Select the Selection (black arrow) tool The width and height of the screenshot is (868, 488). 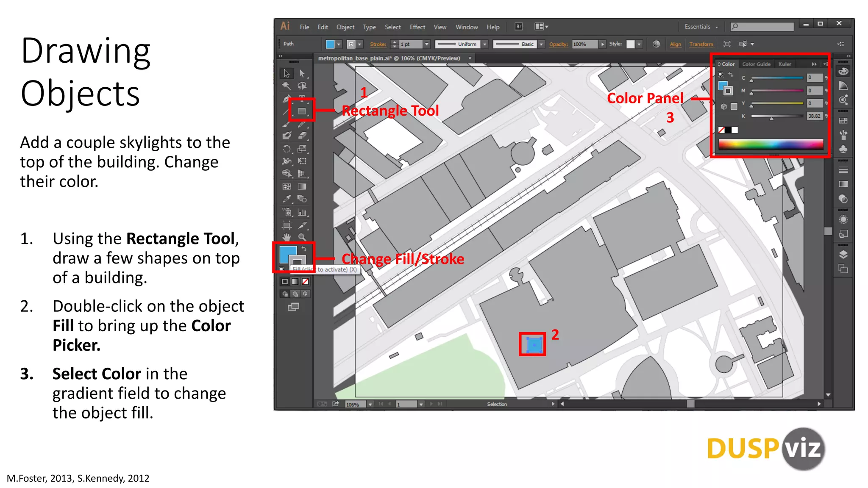coord(287,73)
